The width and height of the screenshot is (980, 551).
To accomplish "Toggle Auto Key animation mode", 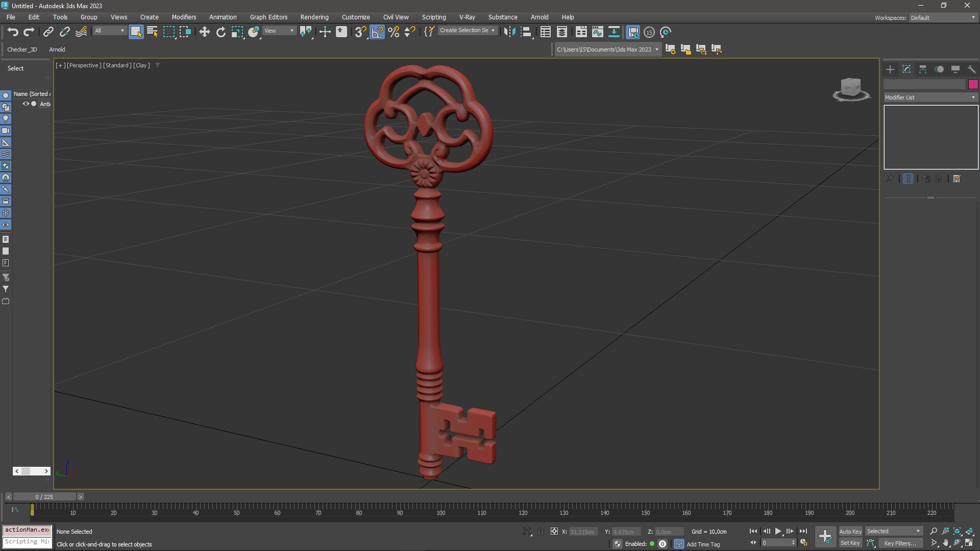I will [x=850, y=532].
